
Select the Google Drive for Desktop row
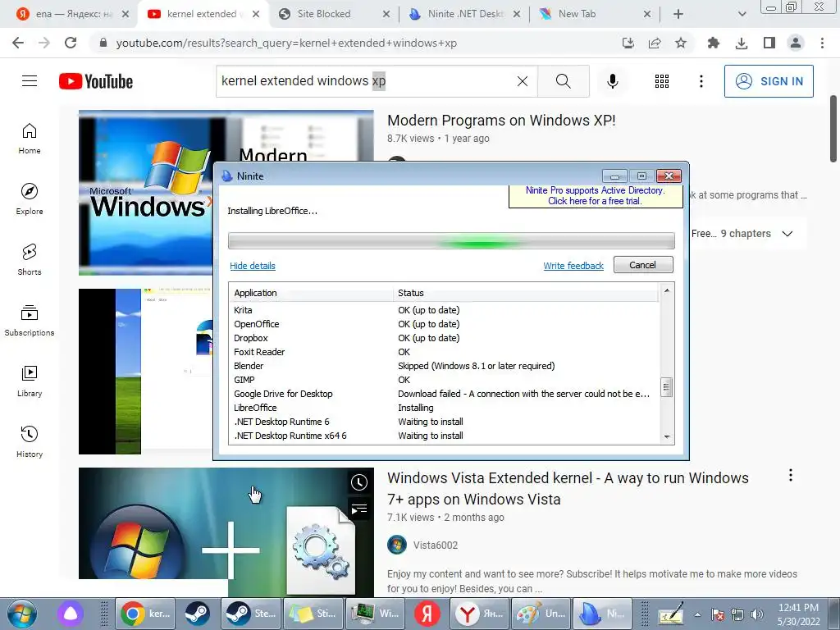[x=444, y=394]
